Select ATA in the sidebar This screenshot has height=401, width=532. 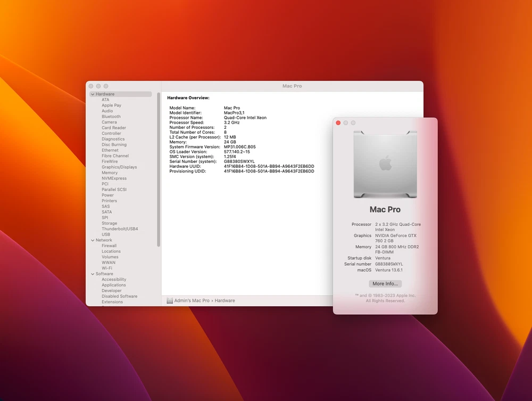(x=105, y=100)
